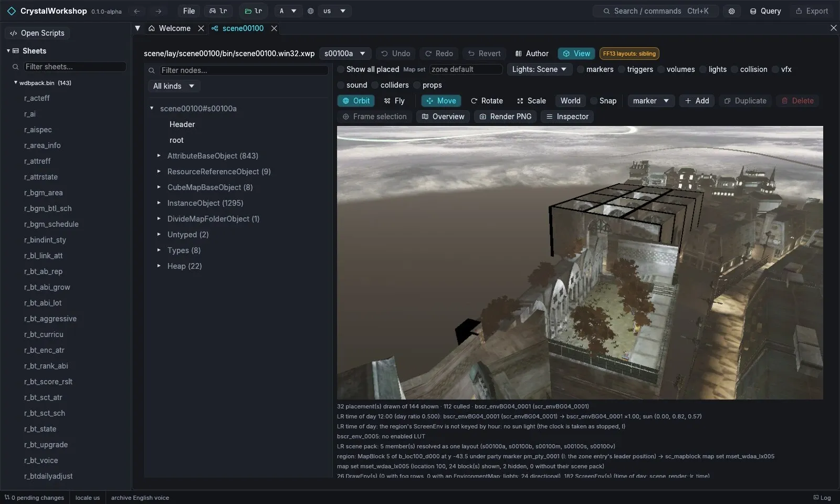This screenshot has width=840, height=504.
Task: Enable the triggers overlay toggle
Action: pyautogui.click(x=622, y=69)
